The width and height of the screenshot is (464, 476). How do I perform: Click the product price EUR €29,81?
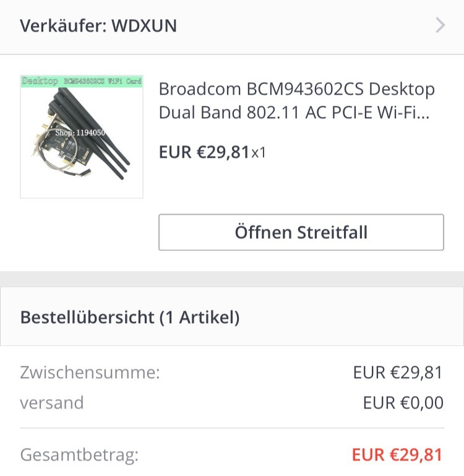[x=204, y=152]
